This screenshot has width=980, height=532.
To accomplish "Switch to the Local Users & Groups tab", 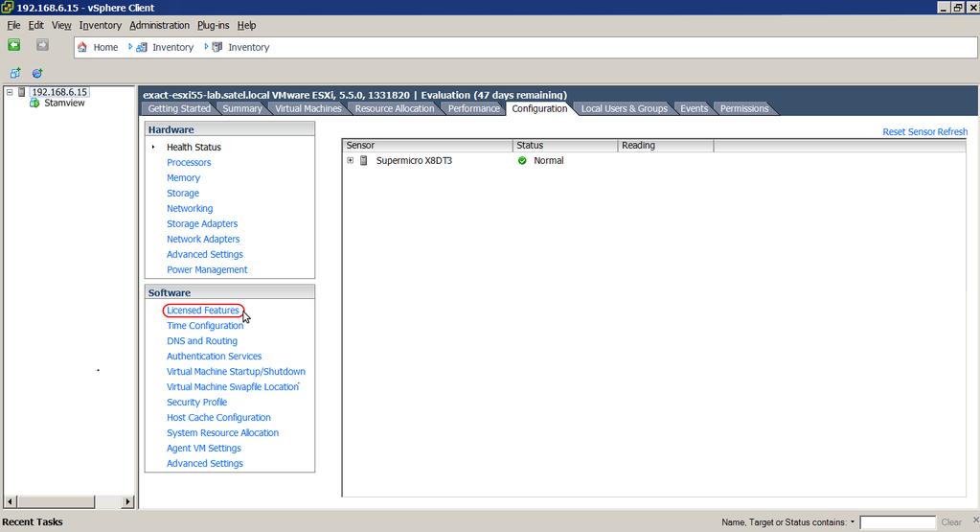I will coord(624,108).
